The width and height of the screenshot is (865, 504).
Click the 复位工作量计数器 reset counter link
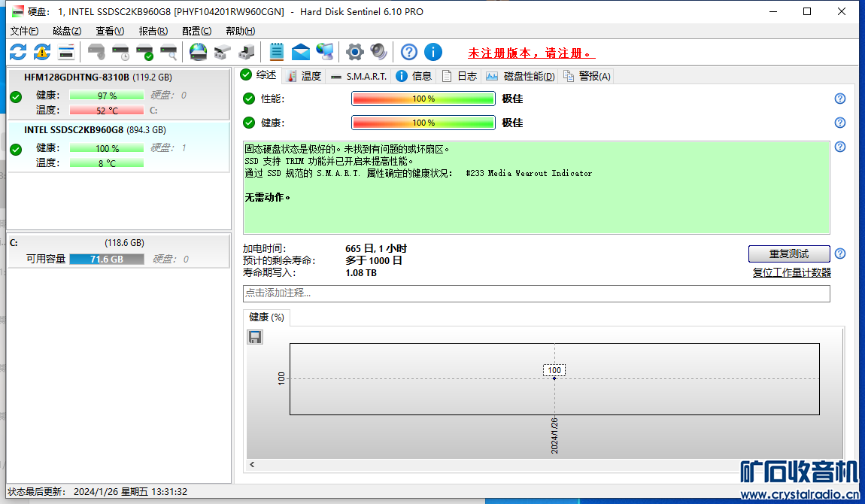791,273
